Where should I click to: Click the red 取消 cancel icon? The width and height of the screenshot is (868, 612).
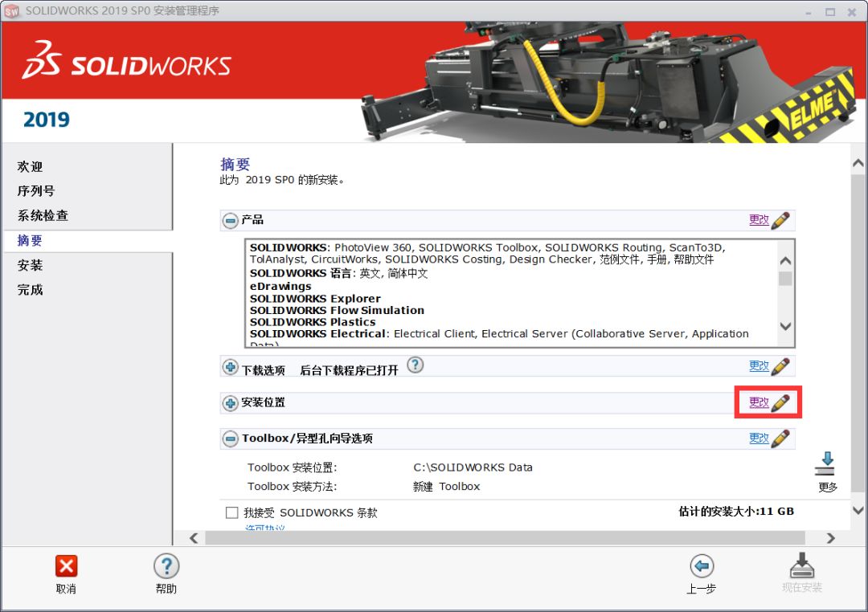pyautogui.click(x=66, y=566)
